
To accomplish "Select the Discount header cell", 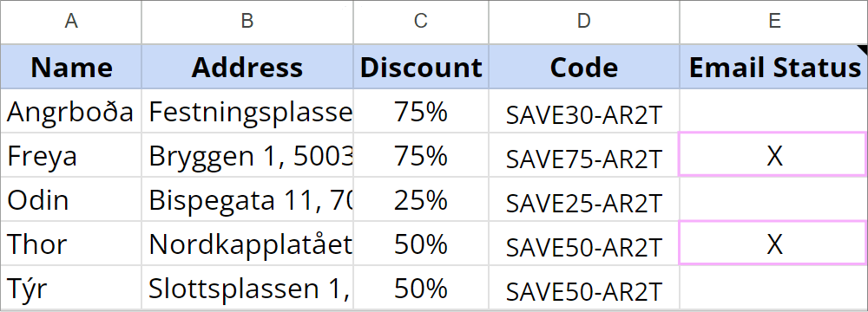I will pyautogui.click(x=421, y=67).
